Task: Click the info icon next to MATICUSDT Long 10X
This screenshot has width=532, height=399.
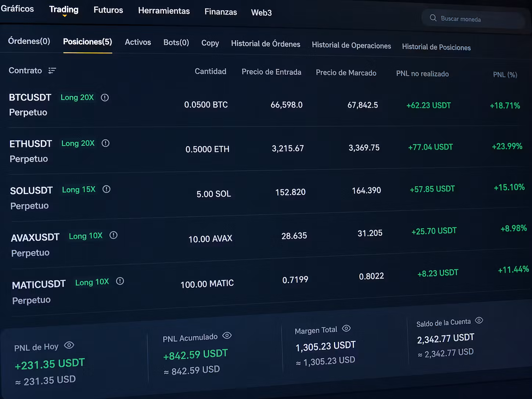Action: [x=120, y=281]
